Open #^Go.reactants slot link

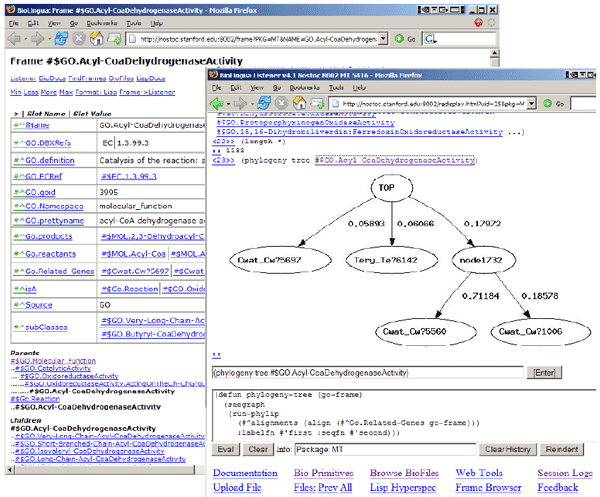(x=45, y=254)
